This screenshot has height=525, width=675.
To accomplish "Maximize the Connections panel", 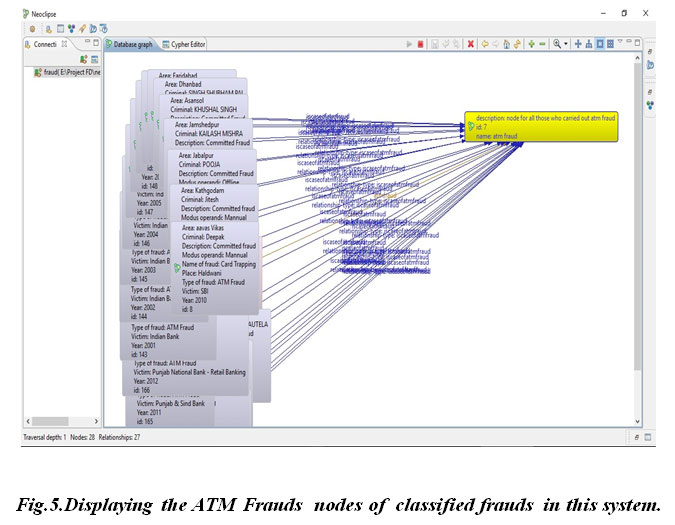I will pos(95,43).
